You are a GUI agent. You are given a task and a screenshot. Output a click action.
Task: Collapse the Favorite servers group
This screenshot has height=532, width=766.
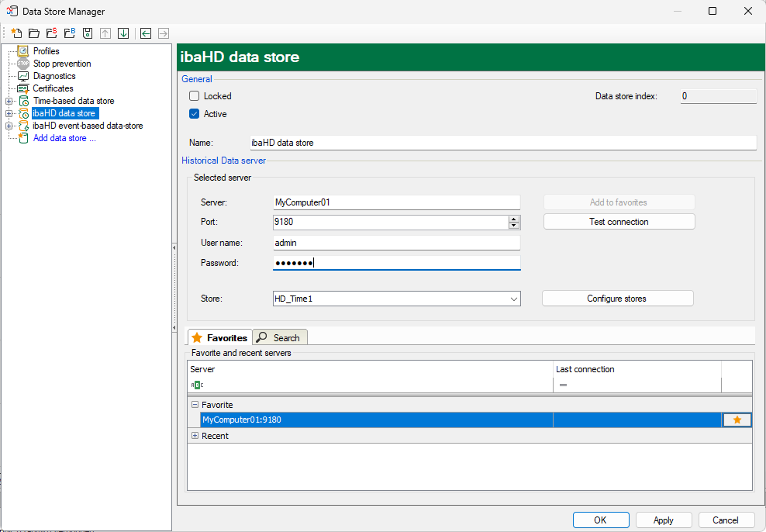point(195,405)
